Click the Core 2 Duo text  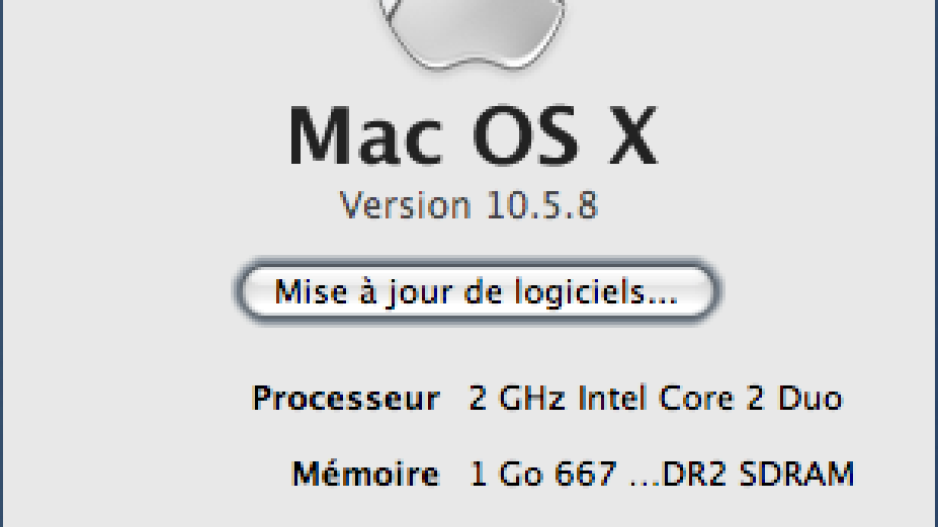pos(751,398)
